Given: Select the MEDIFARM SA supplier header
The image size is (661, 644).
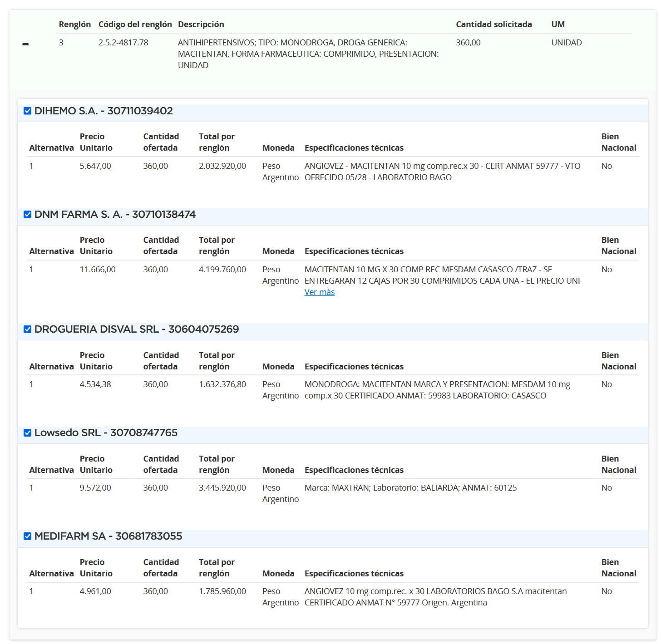Looking at the screenshot, I should (108, 536).
